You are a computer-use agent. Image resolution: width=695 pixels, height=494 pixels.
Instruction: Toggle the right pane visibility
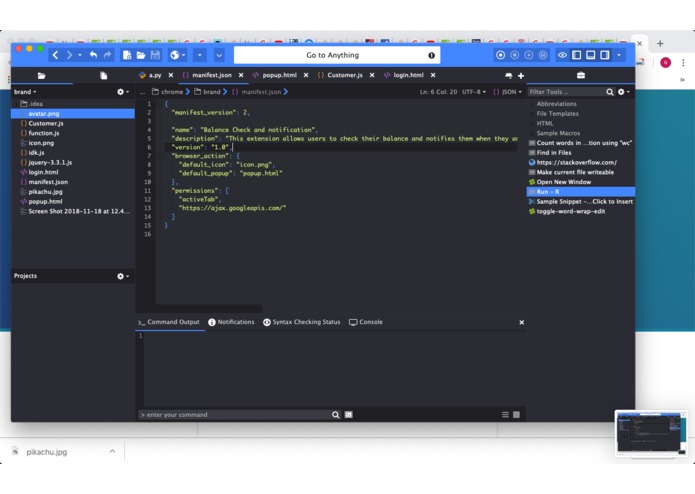pos(605,55)
